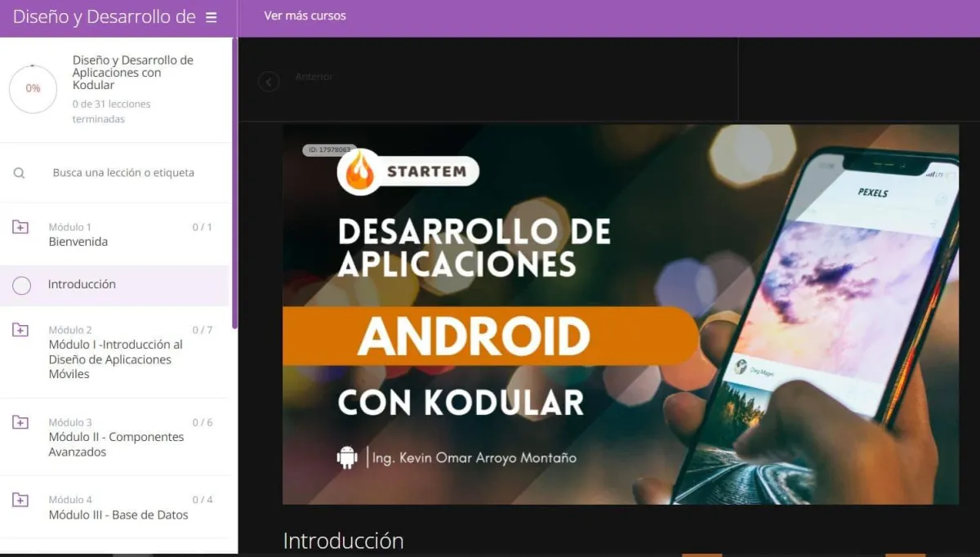Click the 'Introducción' heading below banner

pyautogui.click(x=343, y=541)
